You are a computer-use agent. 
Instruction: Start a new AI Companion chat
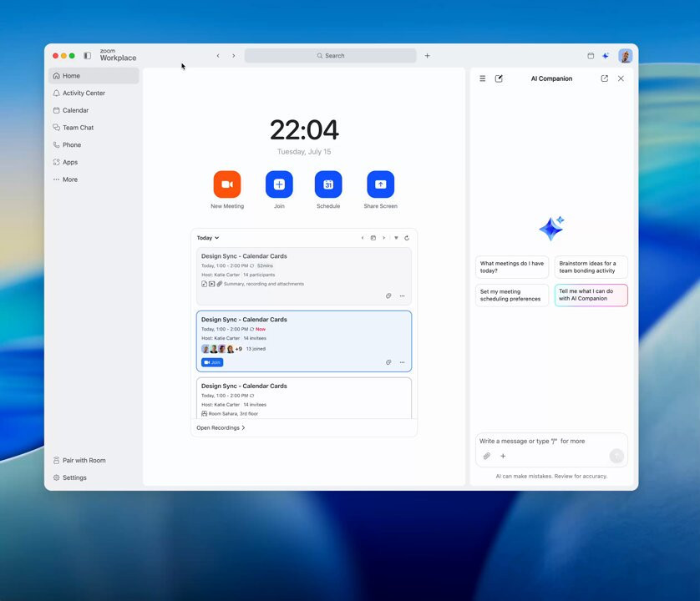tap(499, 78)
